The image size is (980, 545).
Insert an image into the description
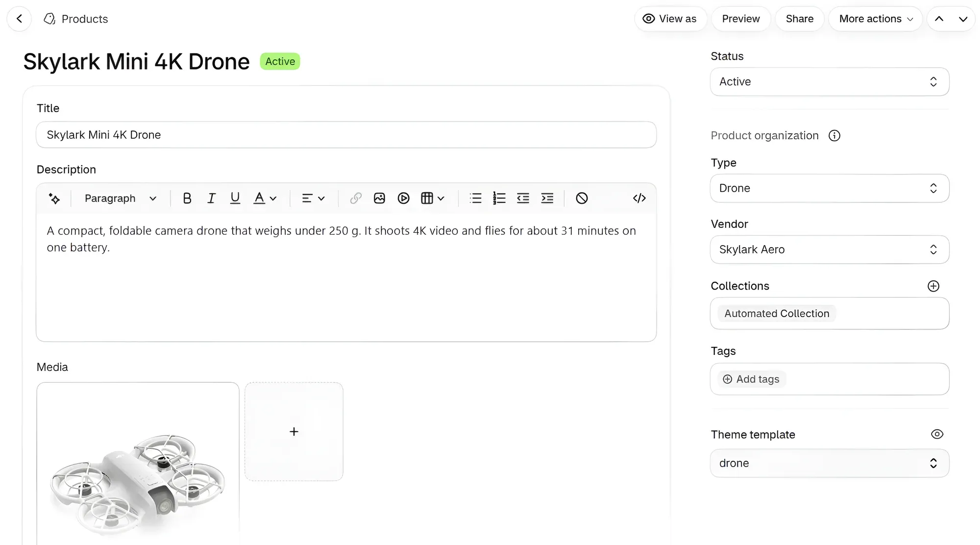tap(379, 198)
